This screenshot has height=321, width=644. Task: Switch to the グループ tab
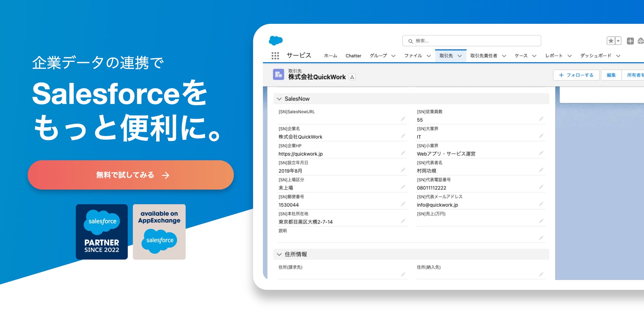[x=378, y=56]
